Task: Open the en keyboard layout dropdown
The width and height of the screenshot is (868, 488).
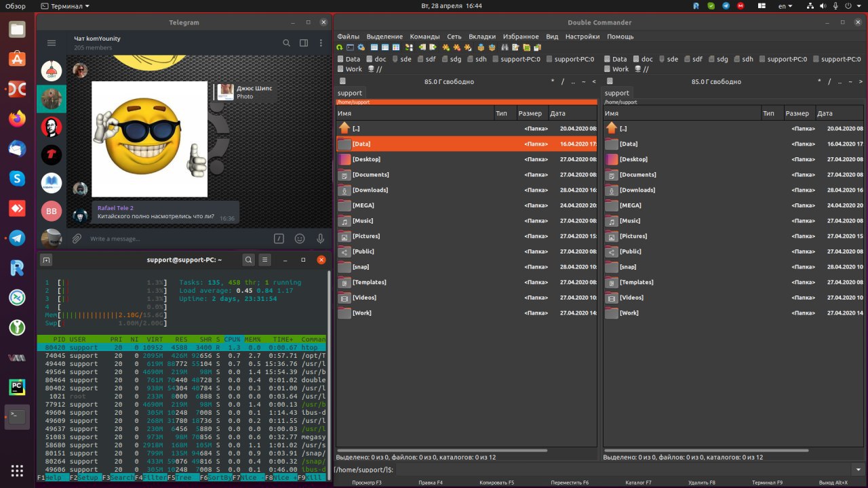Action: [x=785, y=5]
